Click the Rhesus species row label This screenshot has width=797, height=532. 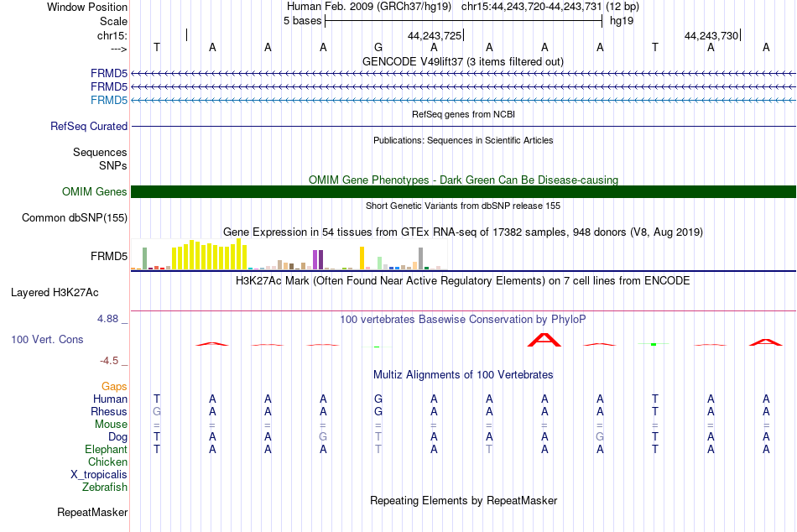coord(109,411)
